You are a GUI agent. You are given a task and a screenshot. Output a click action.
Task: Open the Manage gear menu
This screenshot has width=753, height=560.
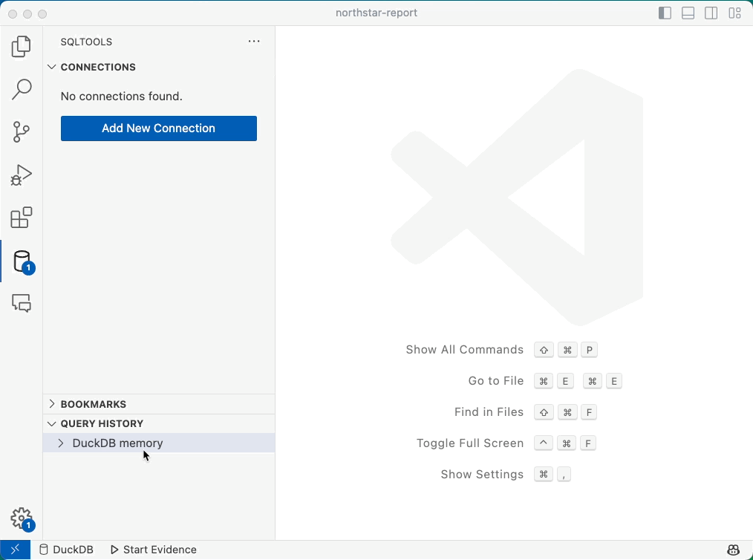[22, 518]
